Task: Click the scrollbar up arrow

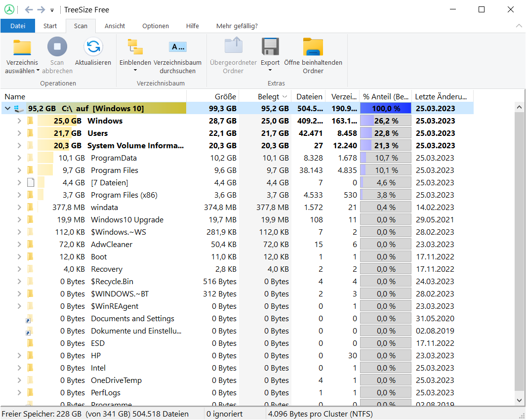Action: (519, 107)
